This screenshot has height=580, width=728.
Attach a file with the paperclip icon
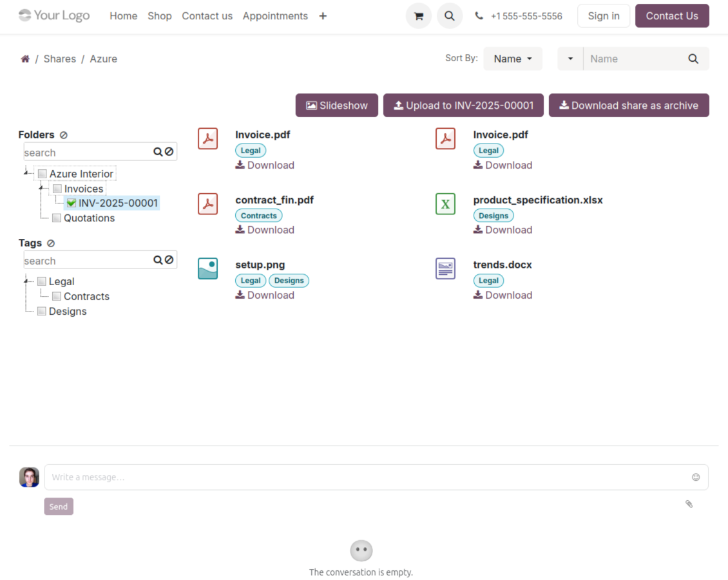point(689,504)
